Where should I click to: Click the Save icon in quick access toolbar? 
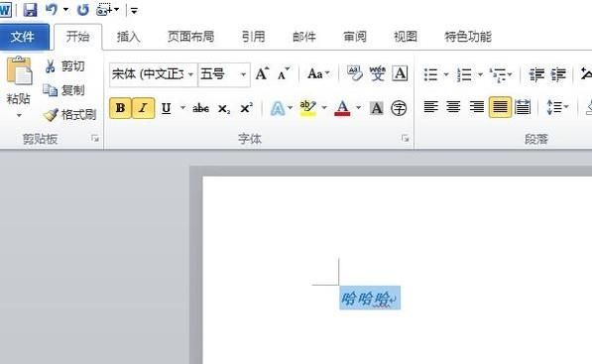tap(30, 10)
